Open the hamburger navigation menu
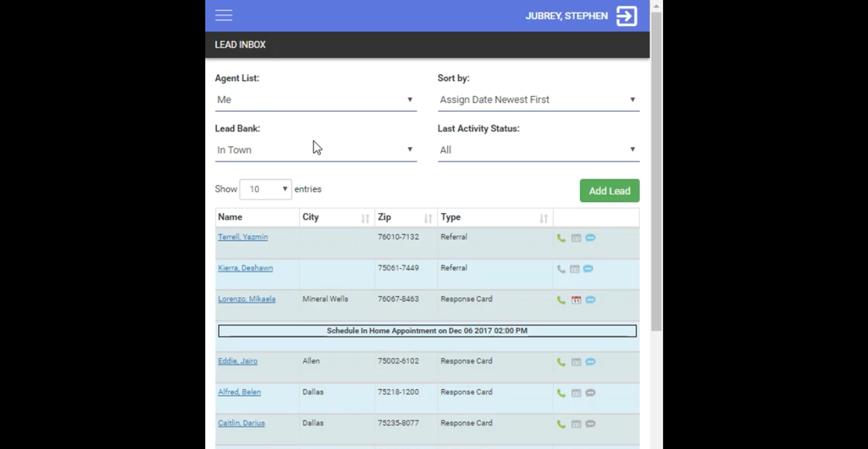Screen dimensions: 868x449 224,16
